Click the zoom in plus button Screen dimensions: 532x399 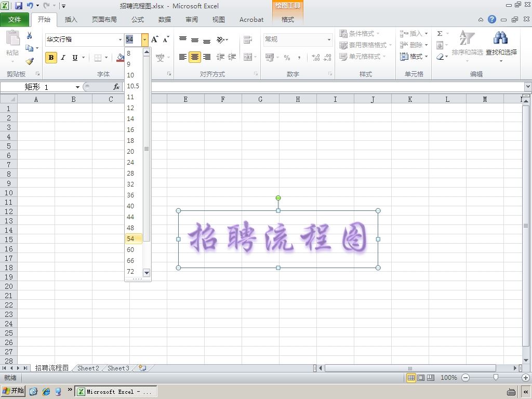526,378
